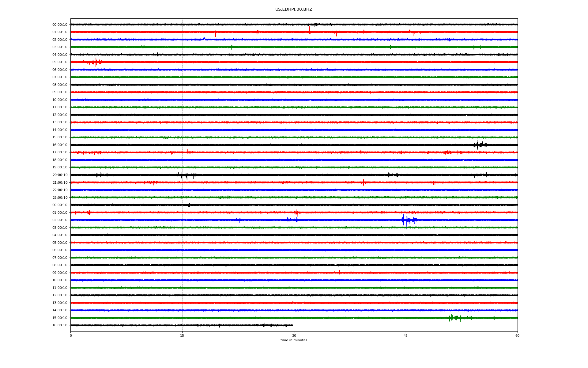Screen dimensions: 588x368
Task: Click the black event burst near minute 54
Action: 478,145
